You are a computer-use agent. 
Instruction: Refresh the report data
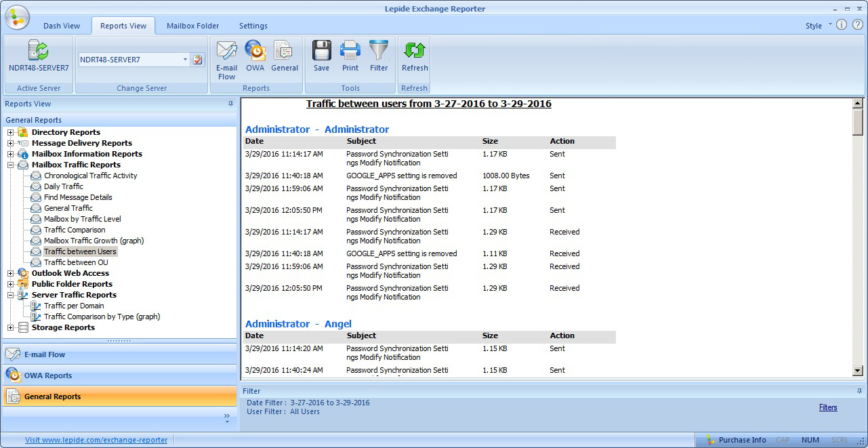click(x=414, y=52)
